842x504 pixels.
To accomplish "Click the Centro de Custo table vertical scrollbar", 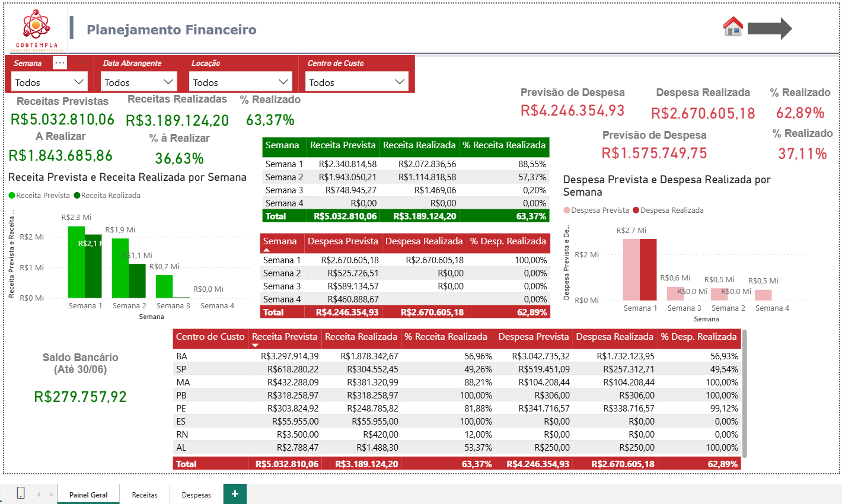I will [745, 394].
